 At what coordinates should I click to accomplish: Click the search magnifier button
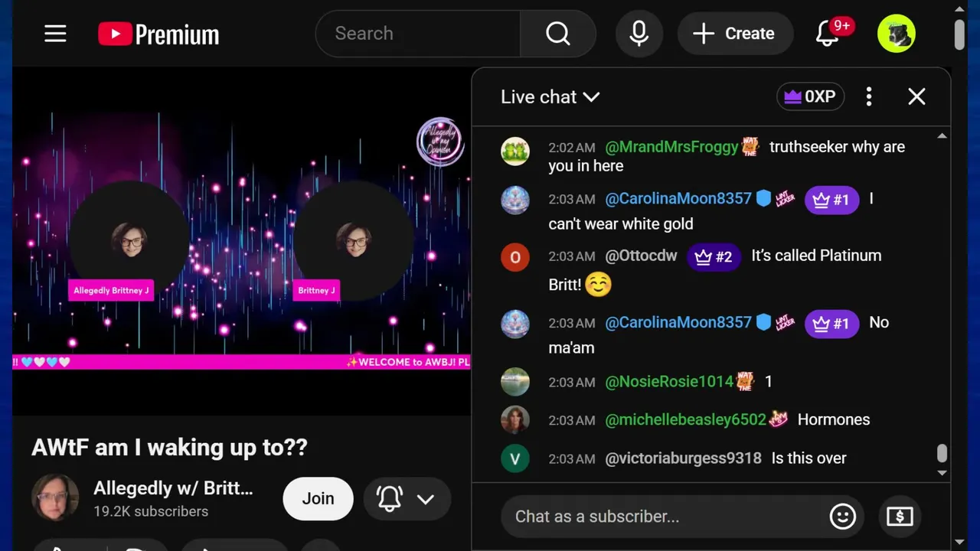pos(558,34)
